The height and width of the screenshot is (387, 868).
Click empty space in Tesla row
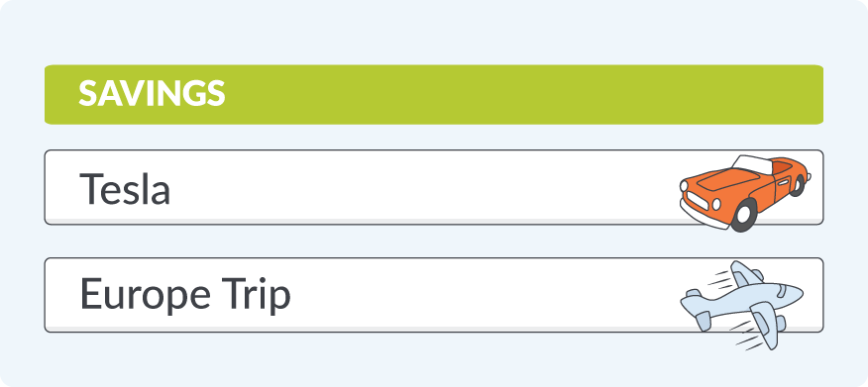421,187
